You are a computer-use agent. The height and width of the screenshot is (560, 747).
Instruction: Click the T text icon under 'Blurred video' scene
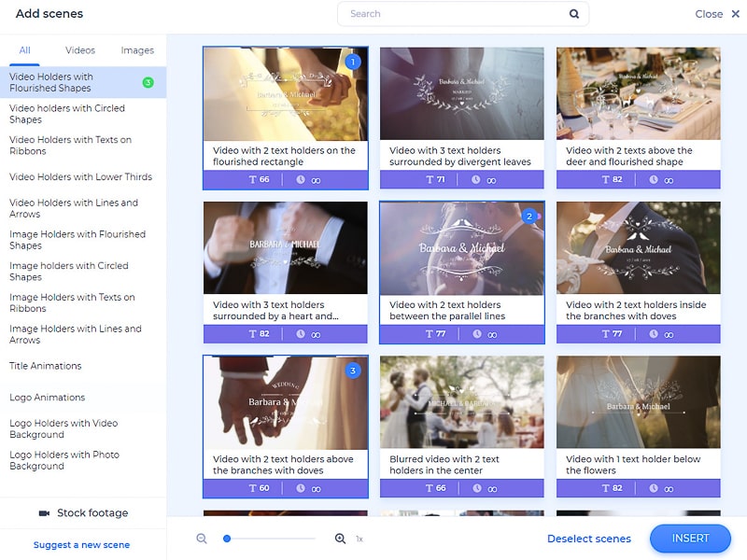(430, 488)
